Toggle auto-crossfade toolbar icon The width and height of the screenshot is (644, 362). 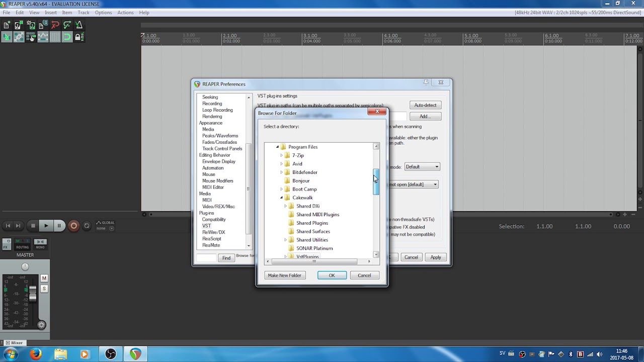7,37
